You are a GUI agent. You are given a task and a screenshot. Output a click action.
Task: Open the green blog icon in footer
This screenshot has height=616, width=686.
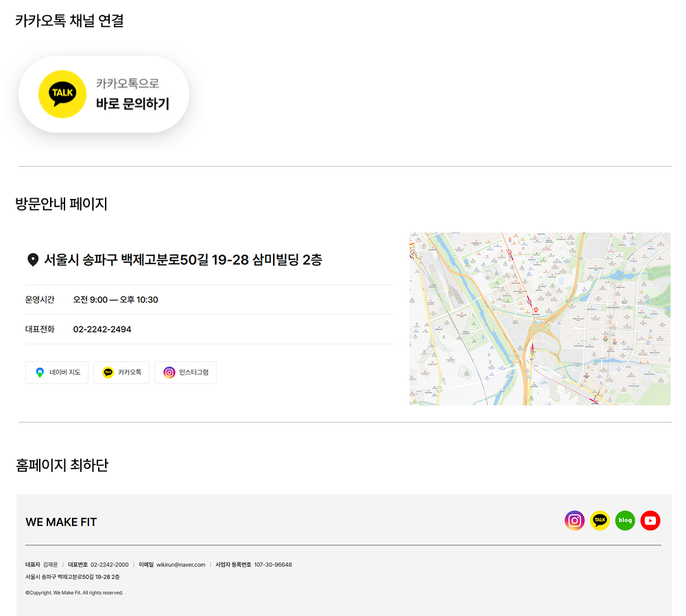(x=625, y=521)
